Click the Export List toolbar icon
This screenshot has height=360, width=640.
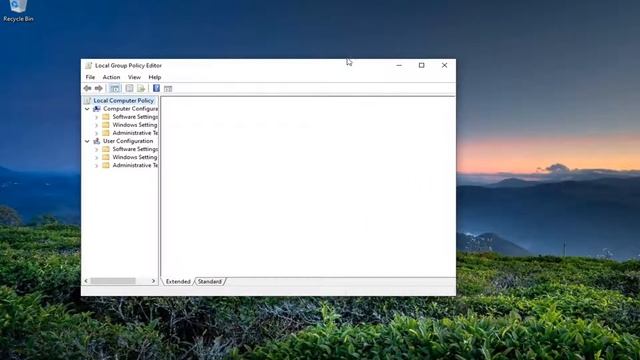(x=141, y=88)
